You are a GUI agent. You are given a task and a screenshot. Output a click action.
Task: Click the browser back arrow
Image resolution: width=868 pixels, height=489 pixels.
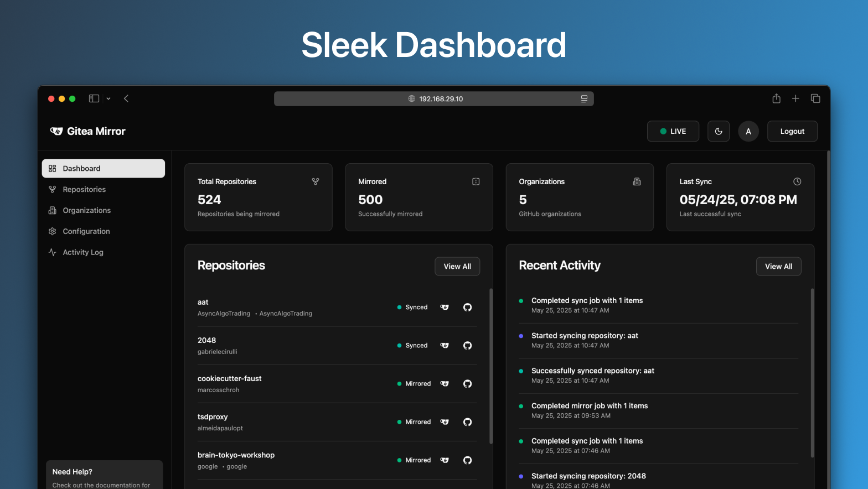click(126, 98)
